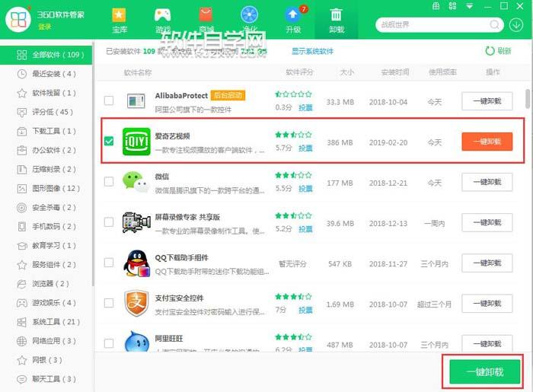Click the 压缩刻录 category icon

[22, 169]
